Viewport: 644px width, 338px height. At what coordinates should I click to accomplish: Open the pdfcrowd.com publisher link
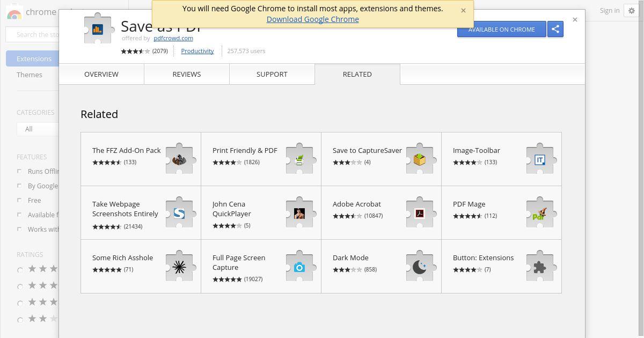[173, 38]
